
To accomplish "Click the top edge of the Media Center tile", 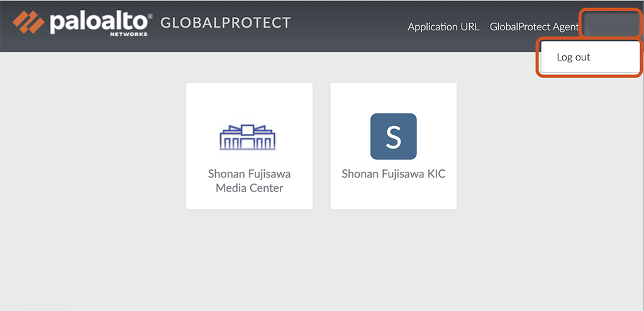I will 249,86.
